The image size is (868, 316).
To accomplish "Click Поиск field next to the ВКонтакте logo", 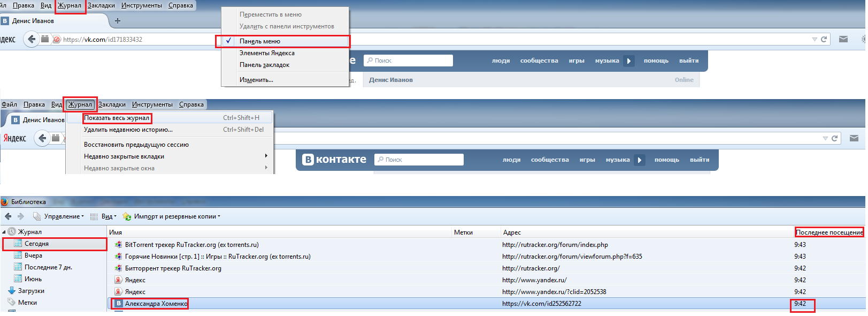I will 419,160.
